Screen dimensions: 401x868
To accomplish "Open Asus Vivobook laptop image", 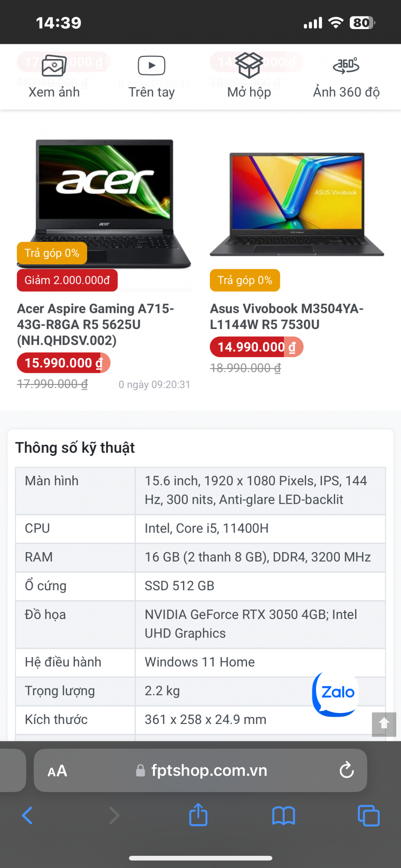I will tap(297, 204).
